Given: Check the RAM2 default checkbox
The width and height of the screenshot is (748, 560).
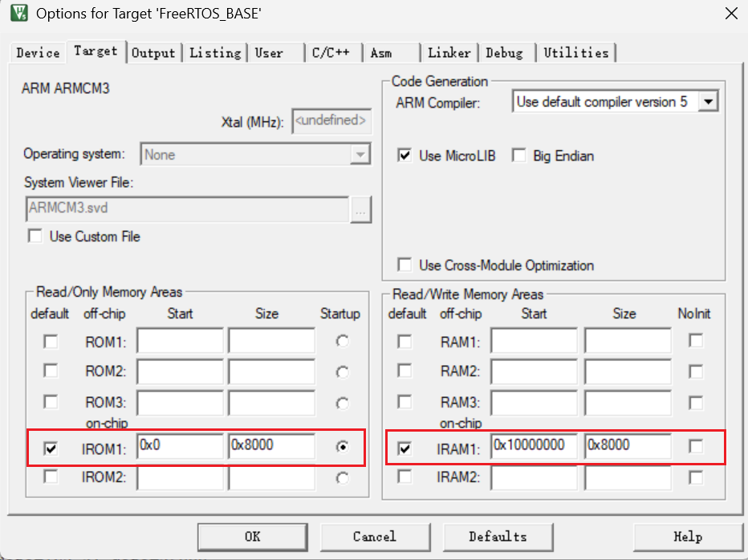Looking at the screenshot, I should [x=404, y=371].
